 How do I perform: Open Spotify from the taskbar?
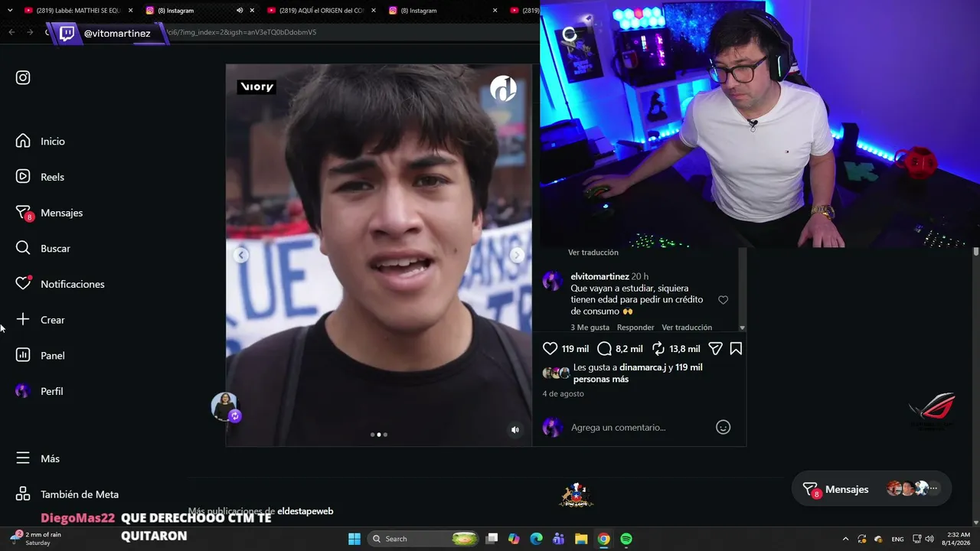[x=626, y=539]
